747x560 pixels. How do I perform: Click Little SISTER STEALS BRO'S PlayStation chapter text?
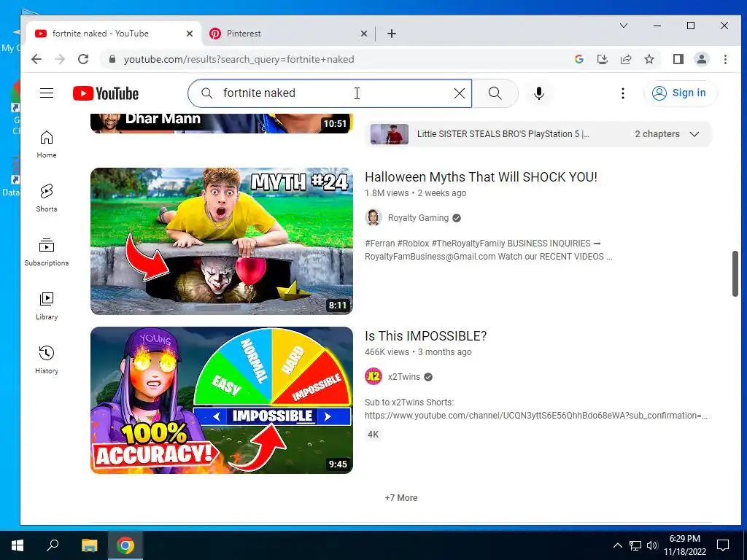503,134
